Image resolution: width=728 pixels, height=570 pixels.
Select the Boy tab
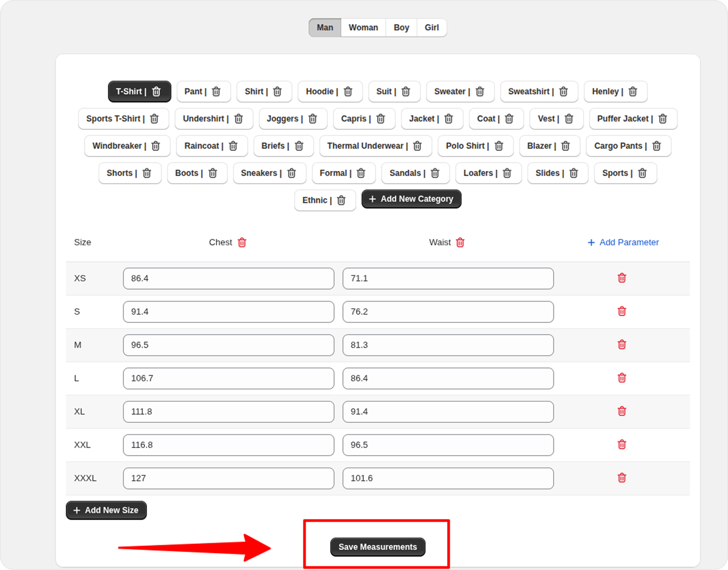click(x=401, y=28)
